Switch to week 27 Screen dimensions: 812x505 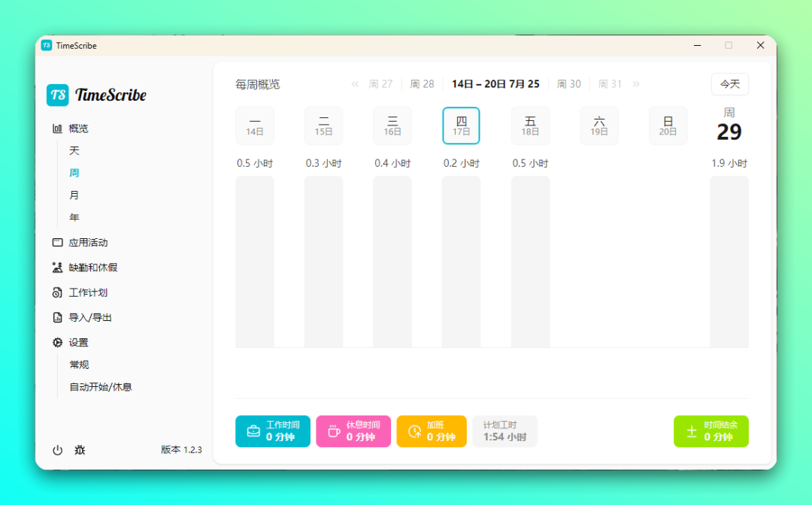pyautogui.click(x=380, y=84)
